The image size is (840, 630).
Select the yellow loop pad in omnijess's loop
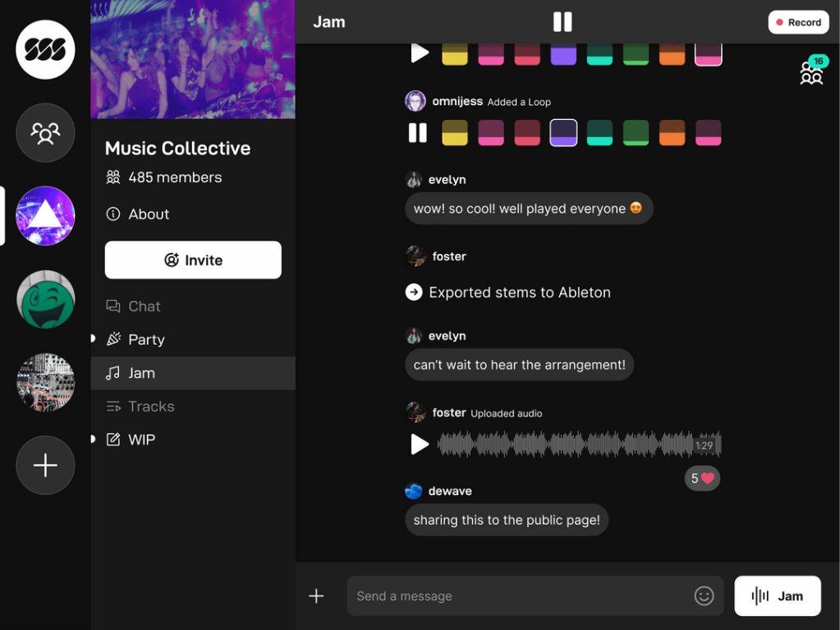[x=455, y=133]
